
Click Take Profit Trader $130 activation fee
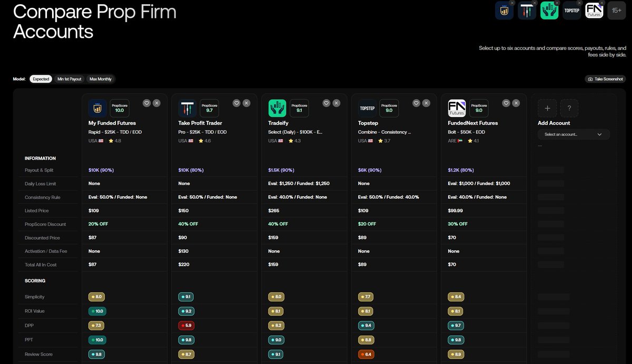183,251
